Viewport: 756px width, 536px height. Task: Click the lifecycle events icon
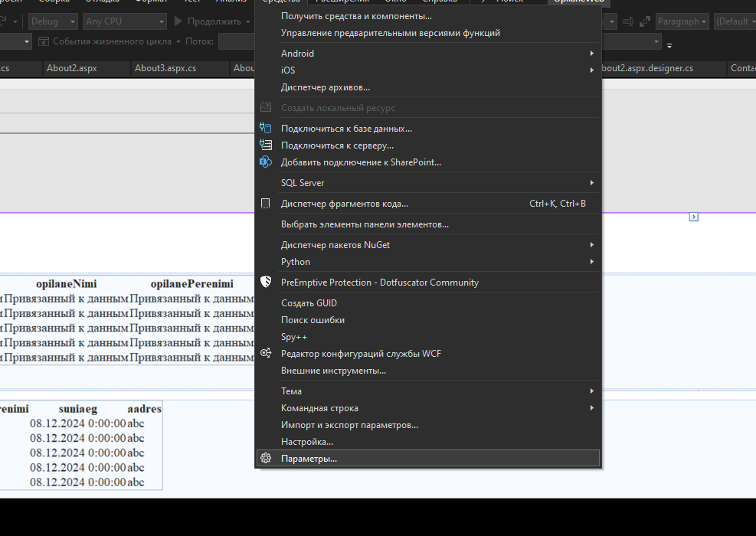(44, 41)
